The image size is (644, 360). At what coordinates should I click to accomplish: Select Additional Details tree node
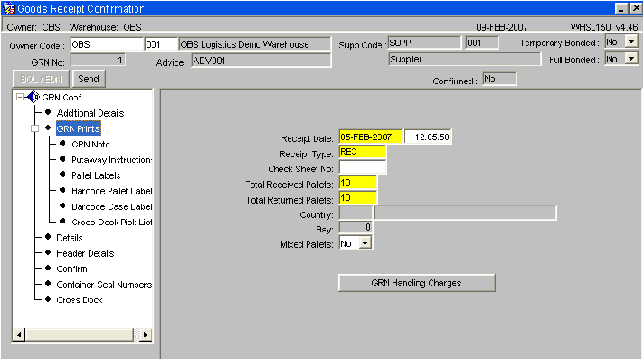90,113
